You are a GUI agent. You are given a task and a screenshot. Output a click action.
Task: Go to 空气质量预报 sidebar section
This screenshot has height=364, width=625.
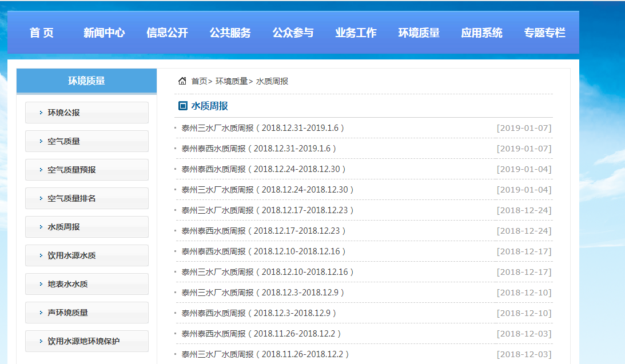click(86, 170)
